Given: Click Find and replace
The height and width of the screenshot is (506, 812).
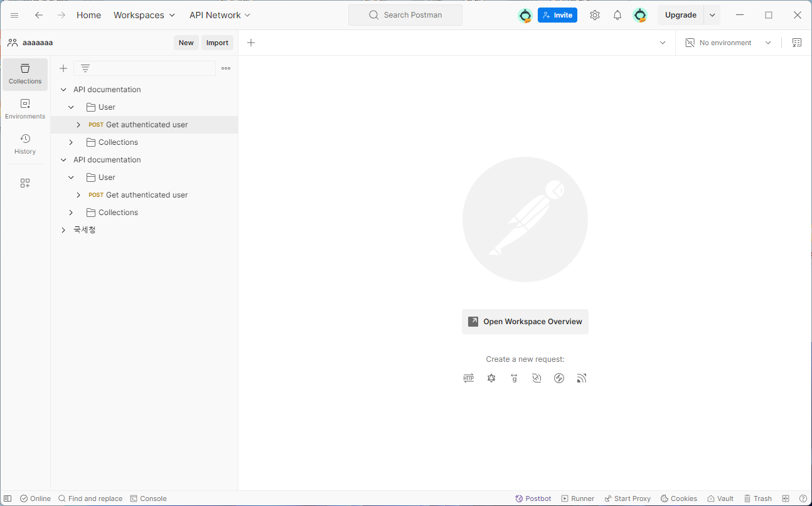Looking at the screenshot, I should point(90,498).
